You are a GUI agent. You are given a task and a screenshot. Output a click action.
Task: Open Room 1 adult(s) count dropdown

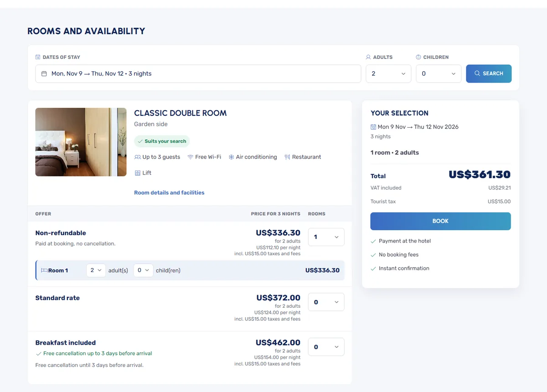tap(96, 270)
